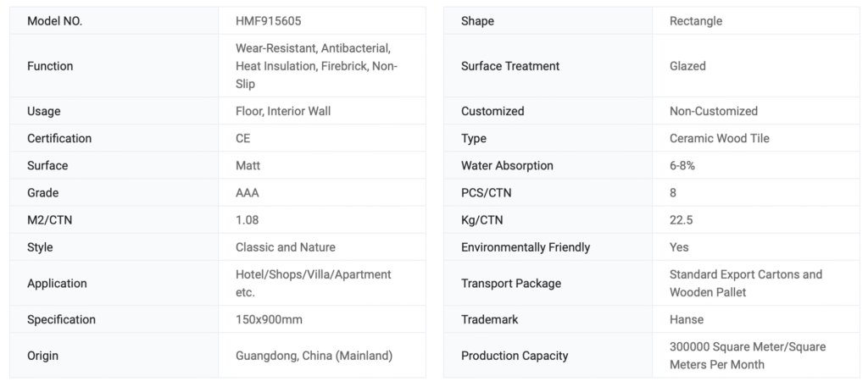Select the Classic and Nature style value
868x387 pixels.
(286, 247)
